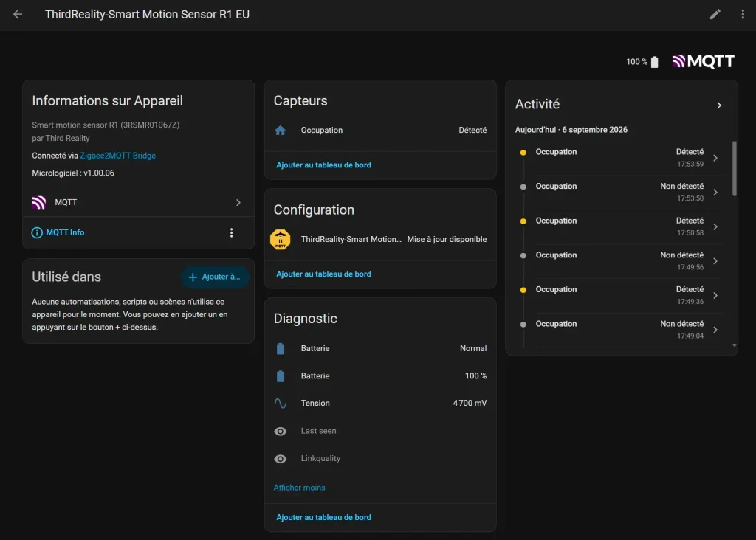Edit device name with the pencil icon
This screenshot has width=756, height=540.
click(715, 15)
